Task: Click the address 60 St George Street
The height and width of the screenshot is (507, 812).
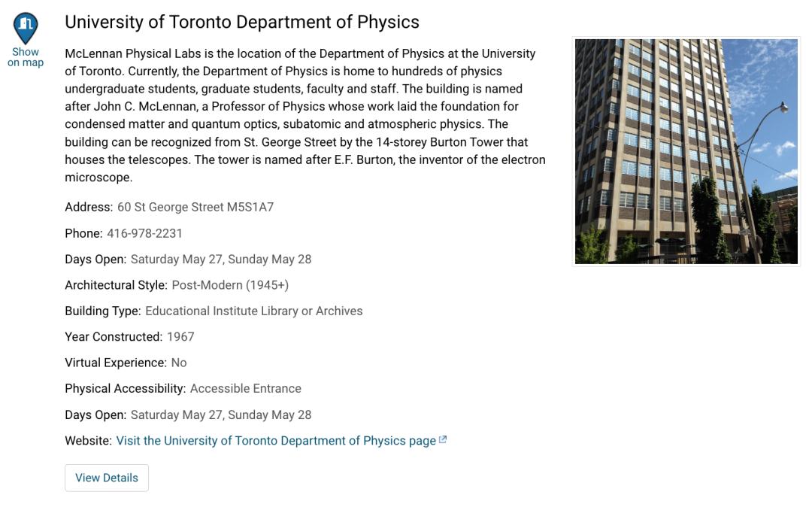Action: (195, 207)
